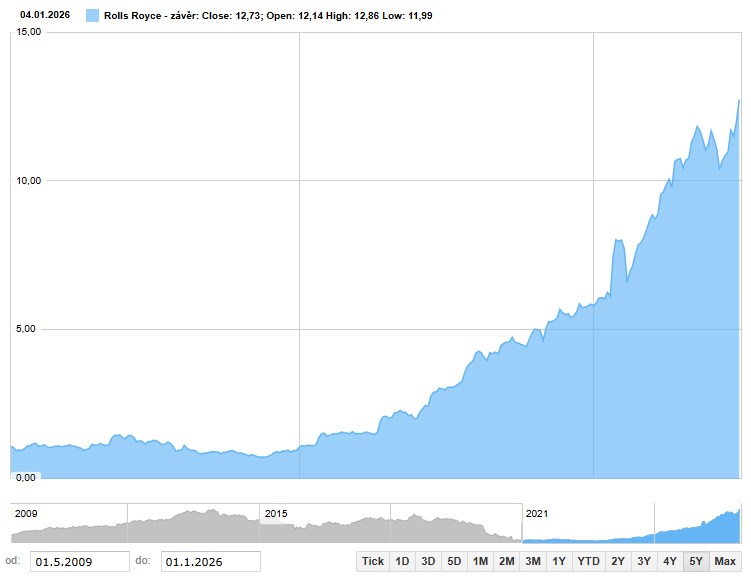Select the Tick time range button
Image resolution: width=751 pixels, height=587 pixels.
[x=373, y=561]
